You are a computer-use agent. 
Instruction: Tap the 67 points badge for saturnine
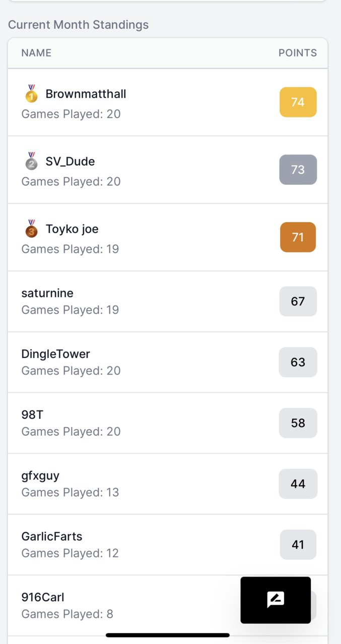point(298,301)
